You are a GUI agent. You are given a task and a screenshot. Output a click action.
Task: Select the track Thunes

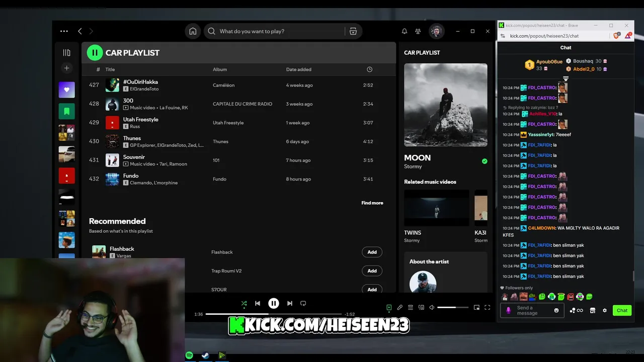pyautogui.click(x=132, y=138)
